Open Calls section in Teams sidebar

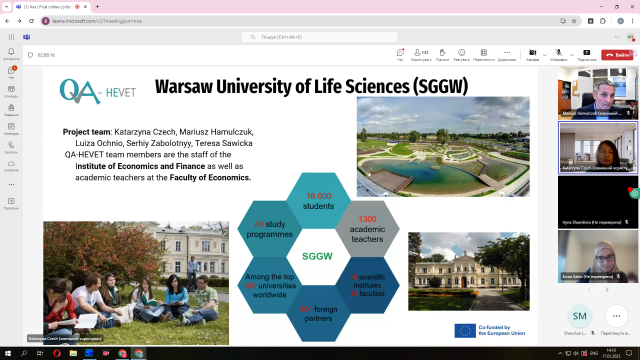pyautogui.click(x=11, y=147)
